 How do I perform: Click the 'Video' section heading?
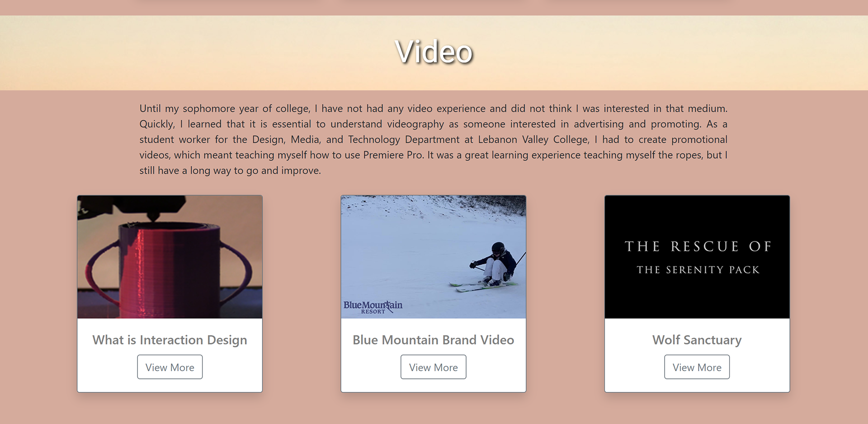click(434, 52)
